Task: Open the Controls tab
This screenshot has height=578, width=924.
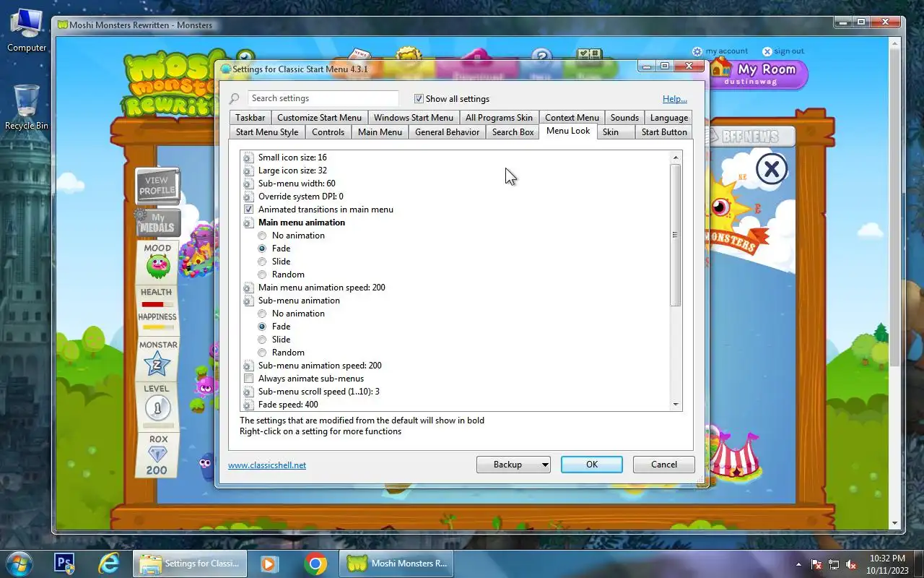Action: (x=328, y=132)
